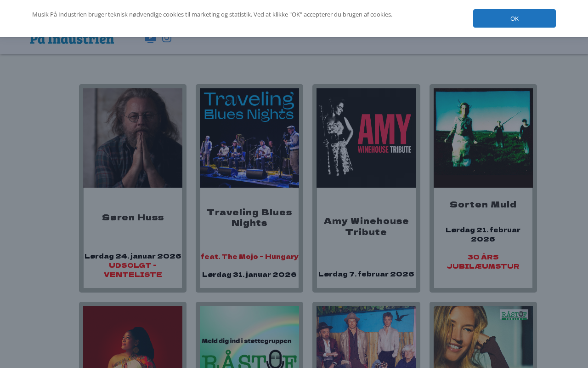Click the feat. The Mojo - Hungary subtitle

(x=249, y=257)
